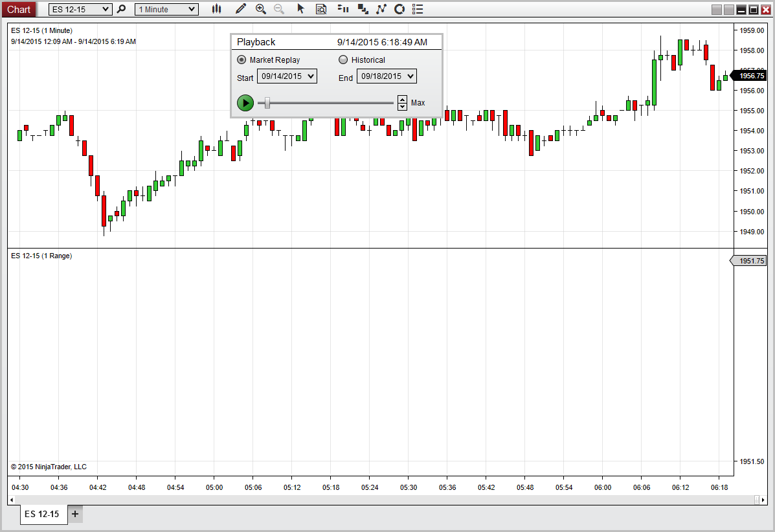Click the data series icon

363,9
